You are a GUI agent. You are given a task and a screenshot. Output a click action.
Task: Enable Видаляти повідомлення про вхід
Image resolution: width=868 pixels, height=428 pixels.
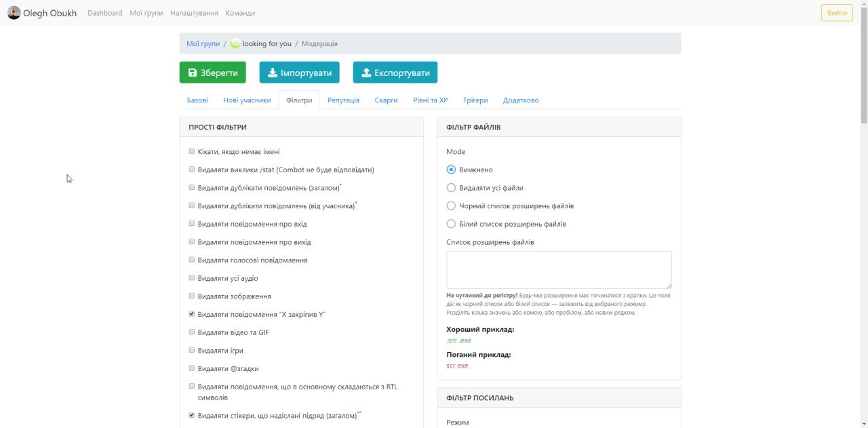click(x=192, y=223)
